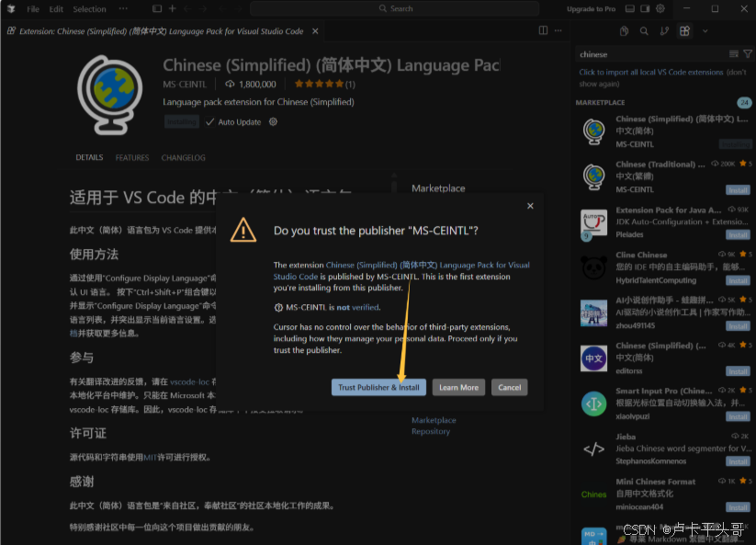Click Smart Input Pro extension icon

pos(594,403)
